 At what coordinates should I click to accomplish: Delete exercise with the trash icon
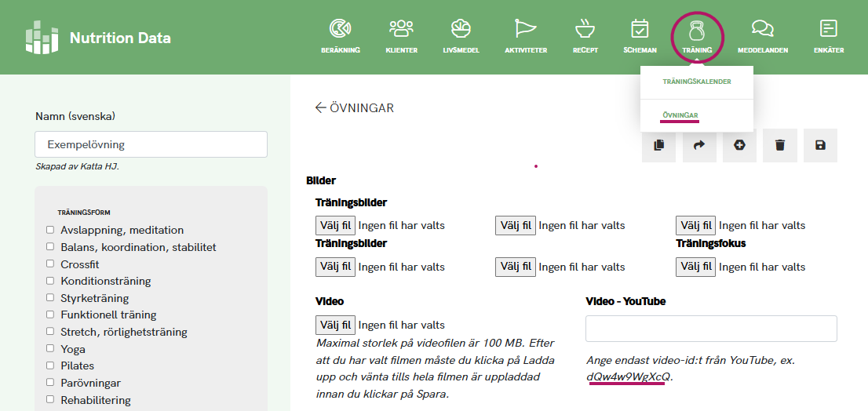click(x=780, y=145)
